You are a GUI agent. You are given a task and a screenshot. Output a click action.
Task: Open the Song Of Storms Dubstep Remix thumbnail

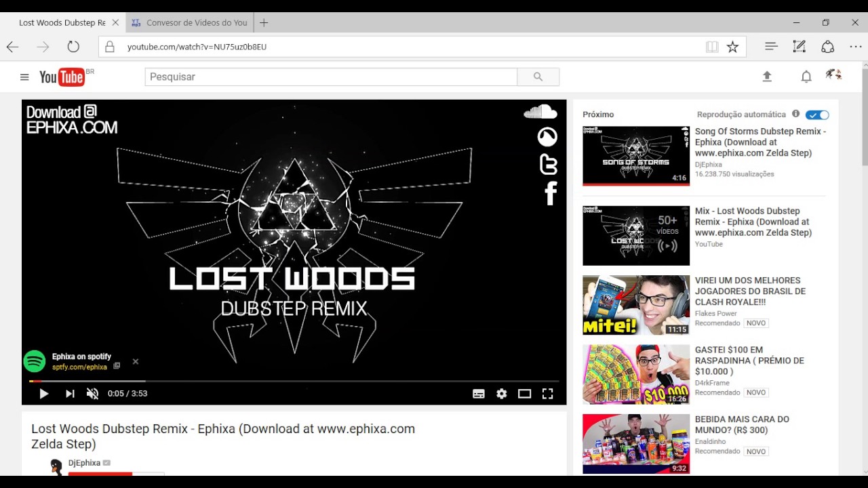click(636, 156)
